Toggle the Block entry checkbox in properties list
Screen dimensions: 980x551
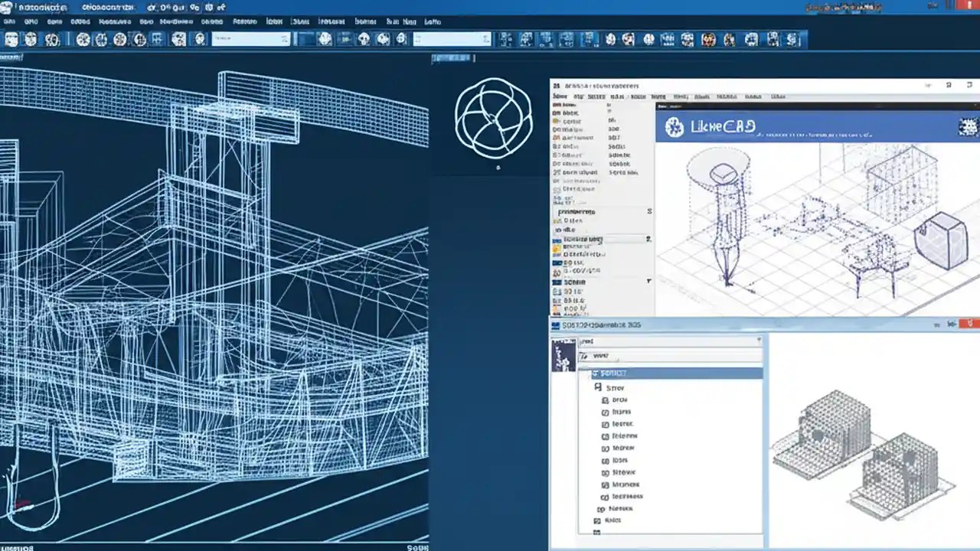point(557,112)
